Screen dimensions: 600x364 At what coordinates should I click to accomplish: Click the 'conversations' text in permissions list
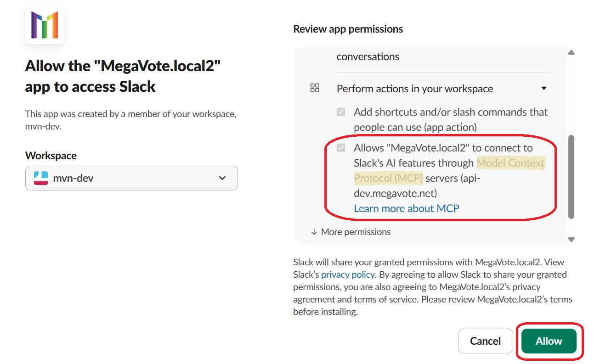click(x=368, y=56)
